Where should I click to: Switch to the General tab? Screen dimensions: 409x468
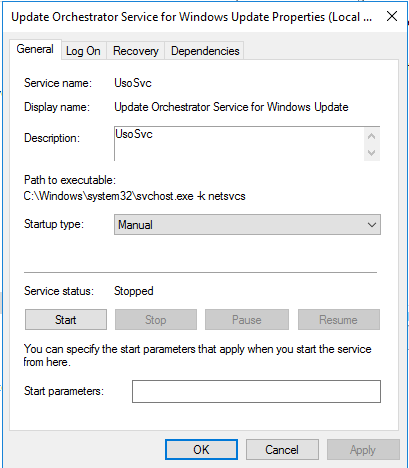(35, 50)
